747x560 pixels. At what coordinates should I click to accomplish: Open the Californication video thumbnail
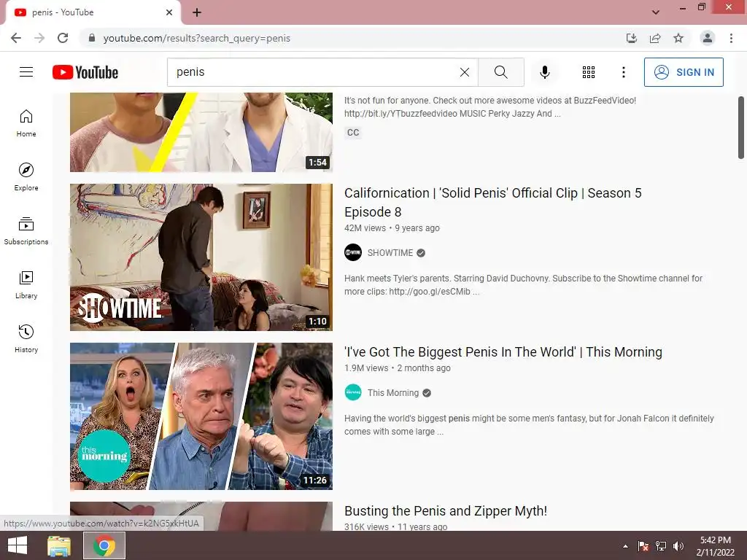(201, 257)
